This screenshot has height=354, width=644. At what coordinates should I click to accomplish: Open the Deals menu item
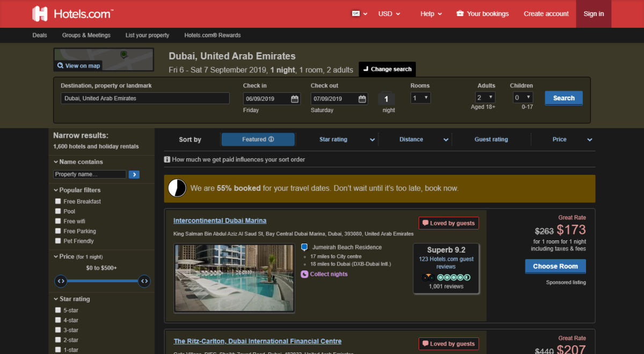[40, 35]
